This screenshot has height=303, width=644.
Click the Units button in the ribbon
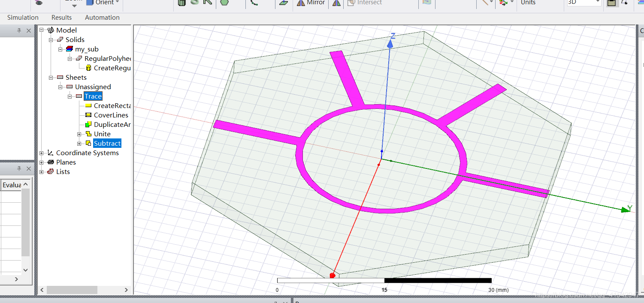pos(528,3)
